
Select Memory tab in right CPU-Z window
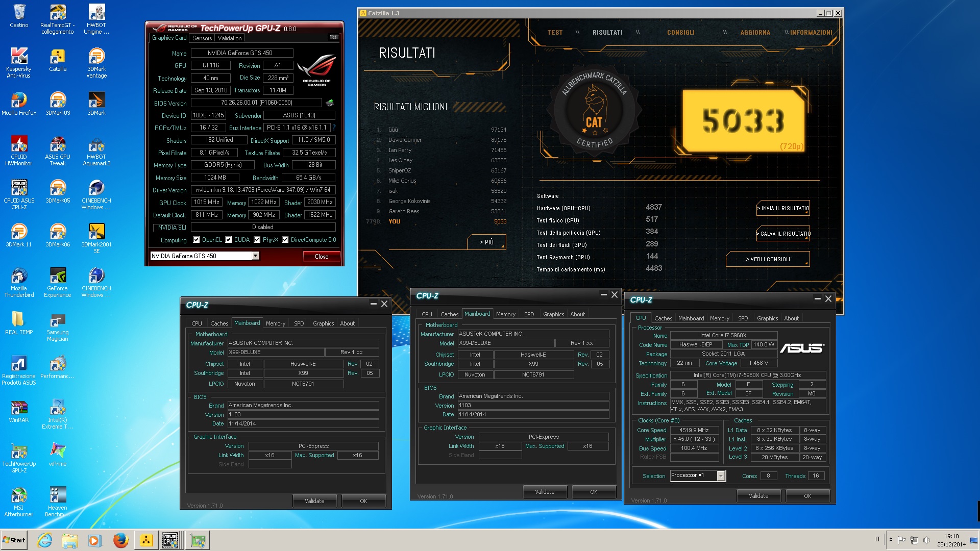click(x=720, y=318)
